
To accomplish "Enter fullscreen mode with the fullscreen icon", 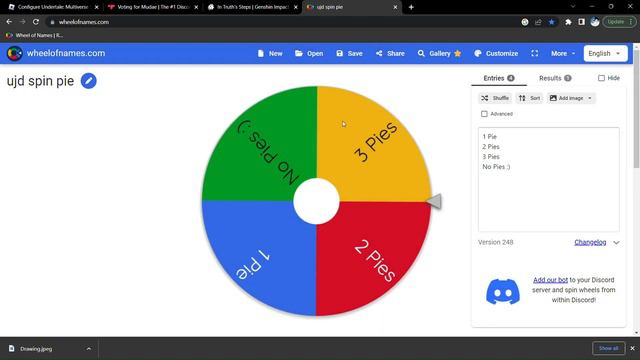I will pos(535,53).
